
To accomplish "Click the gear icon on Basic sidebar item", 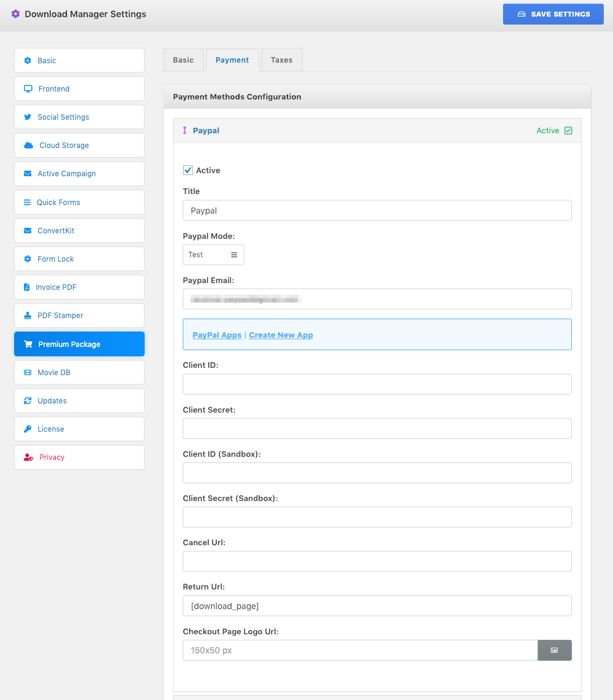I will (28, 60).
